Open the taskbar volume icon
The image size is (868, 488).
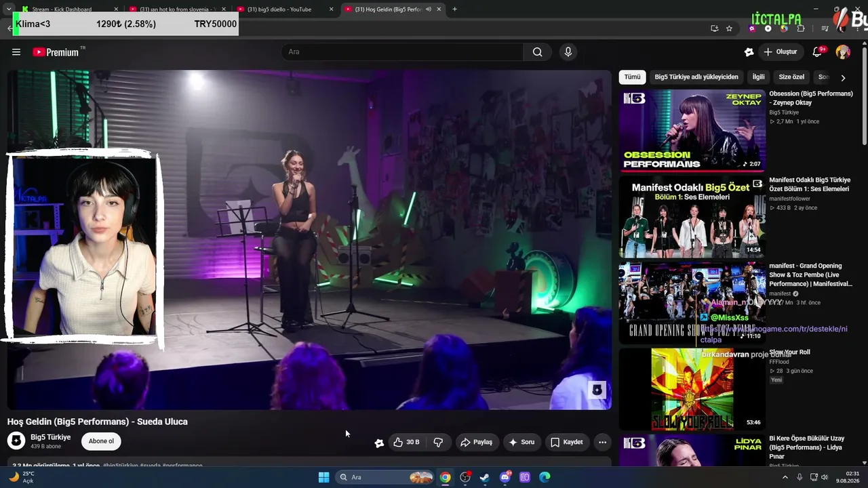tap(825, 477)
